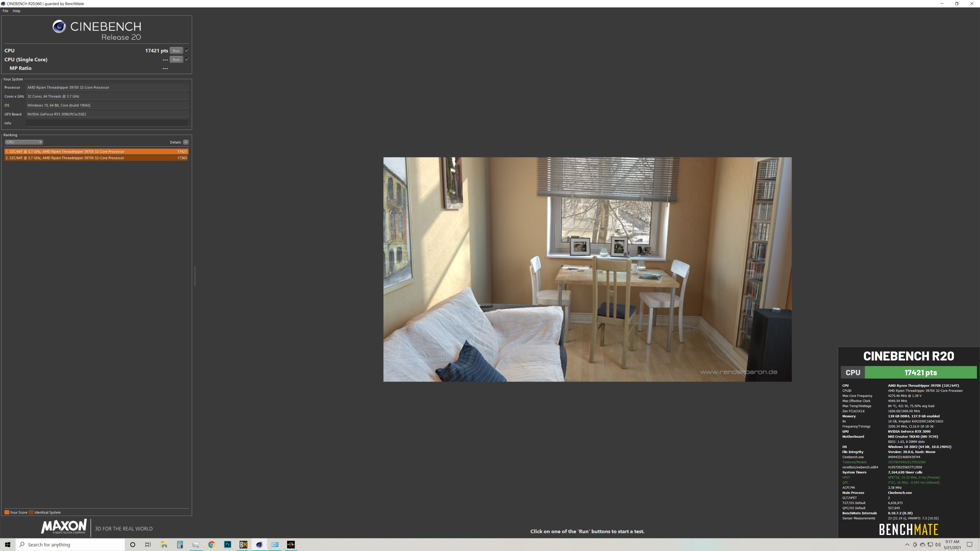Open Cortana from the taskbar
The image size is (980, 551).
coord(132,545)
